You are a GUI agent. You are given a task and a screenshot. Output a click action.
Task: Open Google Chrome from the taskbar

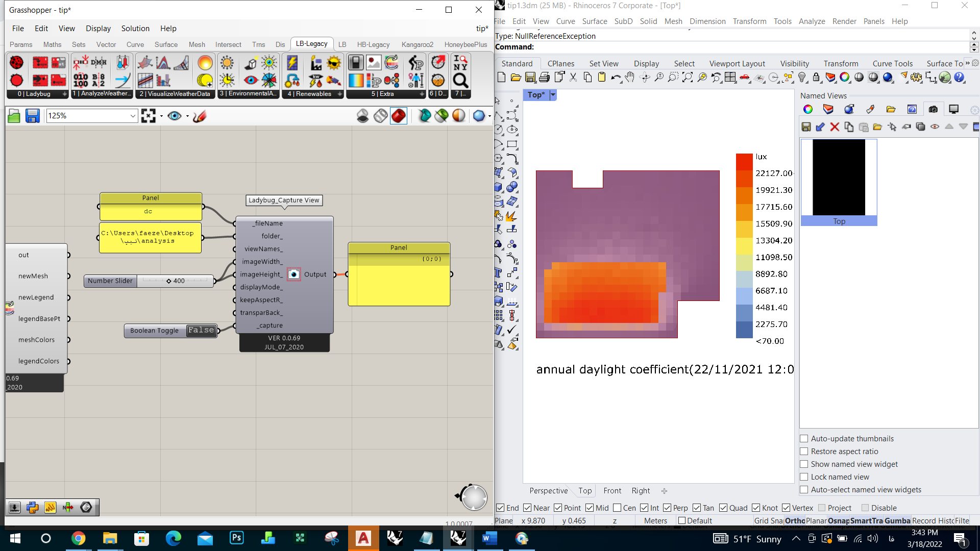78,538
